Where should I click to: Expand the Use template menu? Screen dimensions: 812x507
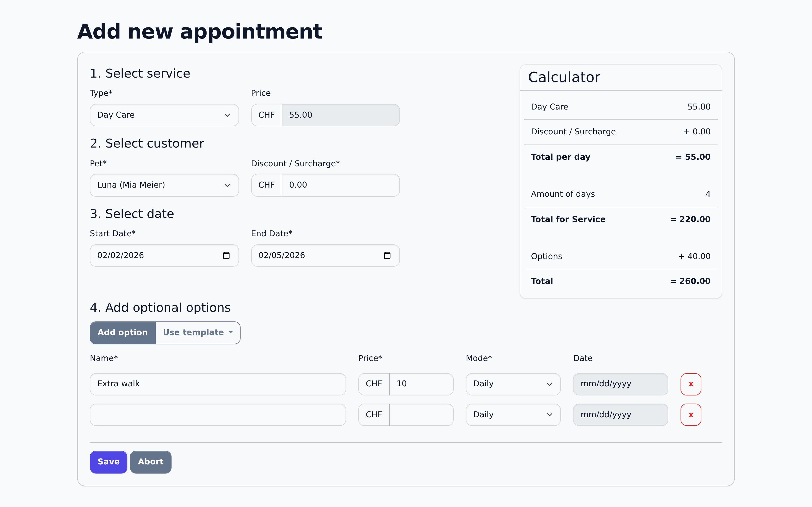pyautogui.click(x=198, y=332)
